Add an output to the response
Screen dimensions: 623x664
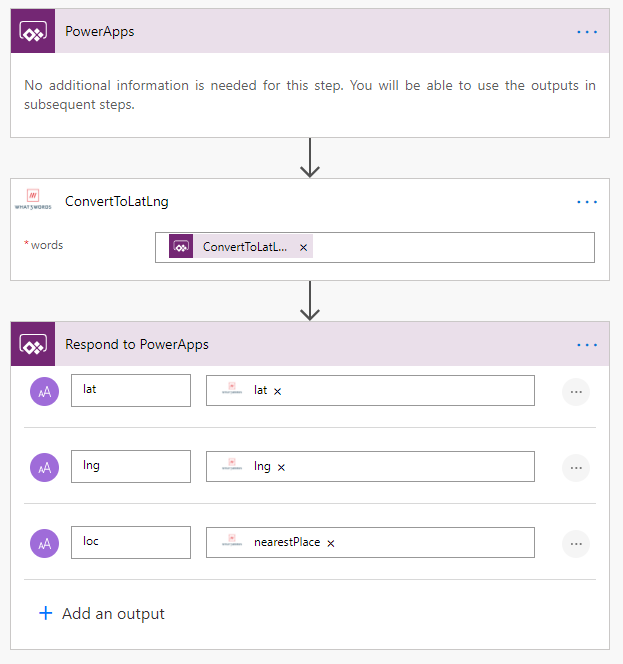(x=102, y=614)
